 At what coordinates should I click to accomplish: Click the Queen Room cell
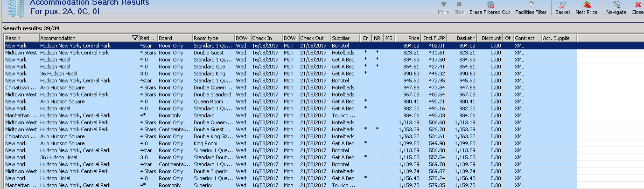(x=214, y=101)
